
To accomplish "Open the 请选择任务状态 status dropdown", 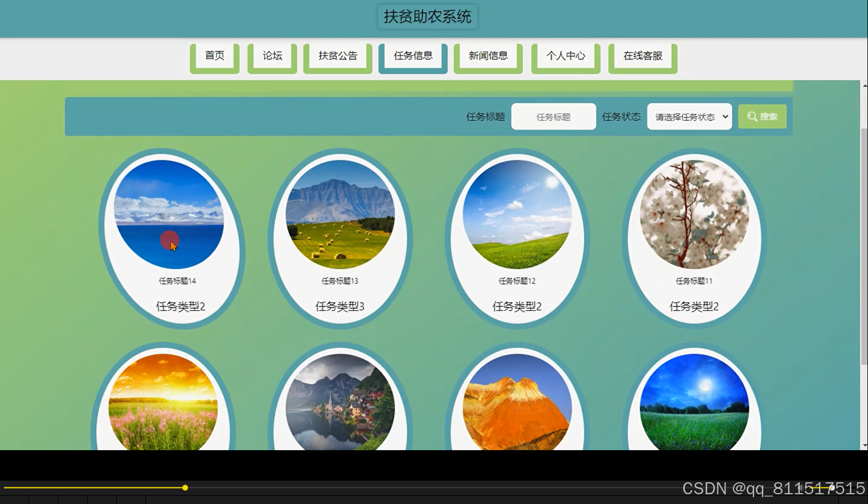I will [x=689, y=116].
